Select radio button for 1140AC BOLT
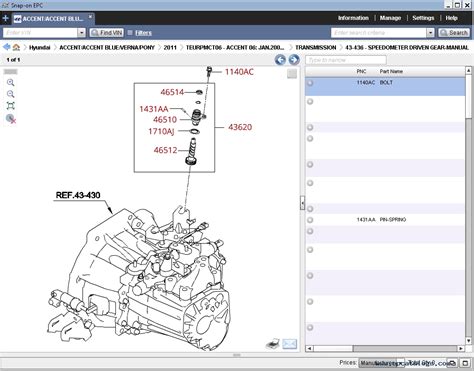 (x=310, y=83)
